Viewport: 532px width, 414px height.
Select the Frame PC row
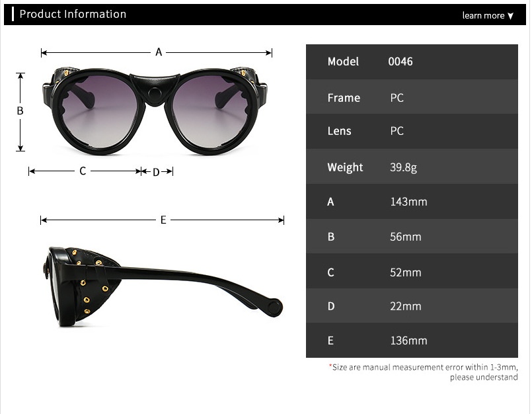pyautogui.click(x=412, y=97)
